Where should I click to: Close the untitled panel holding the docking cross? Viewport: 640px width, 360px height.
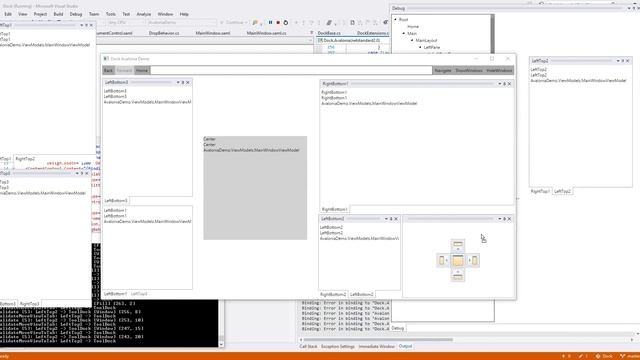coord(509,219)
